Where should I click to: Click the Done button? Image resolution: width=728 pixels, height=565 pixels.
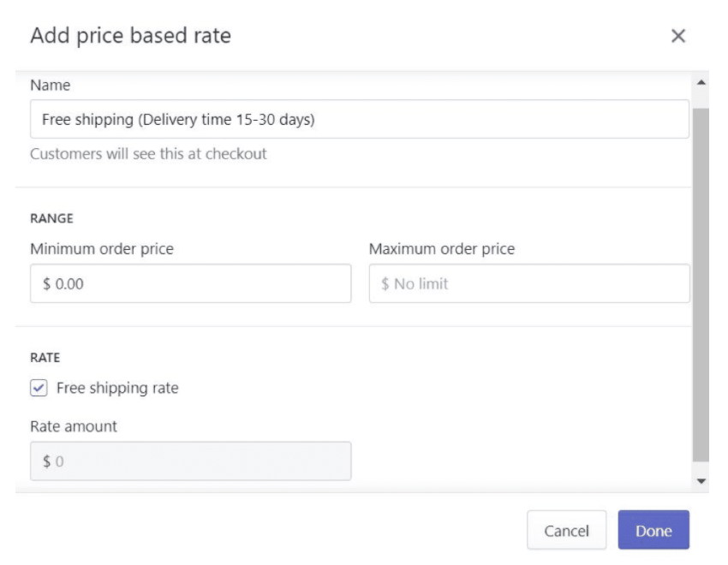652,531
